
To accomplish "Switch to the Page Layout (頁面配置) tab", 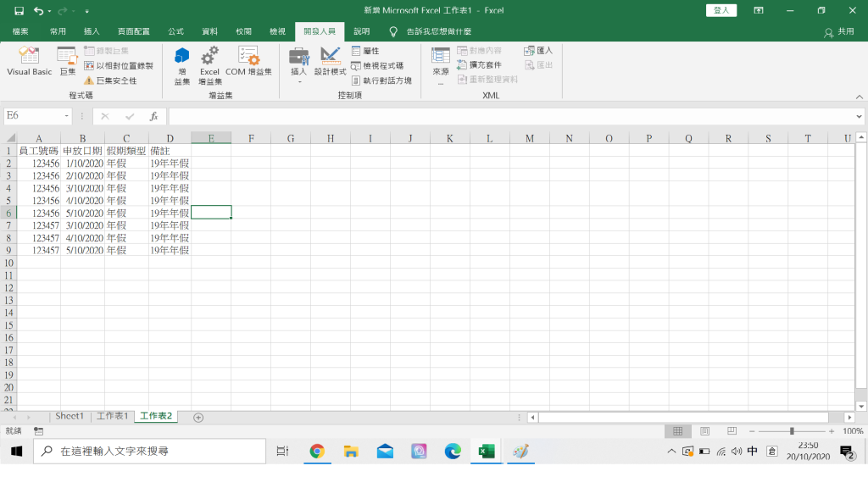I will [x=133, y=31].
